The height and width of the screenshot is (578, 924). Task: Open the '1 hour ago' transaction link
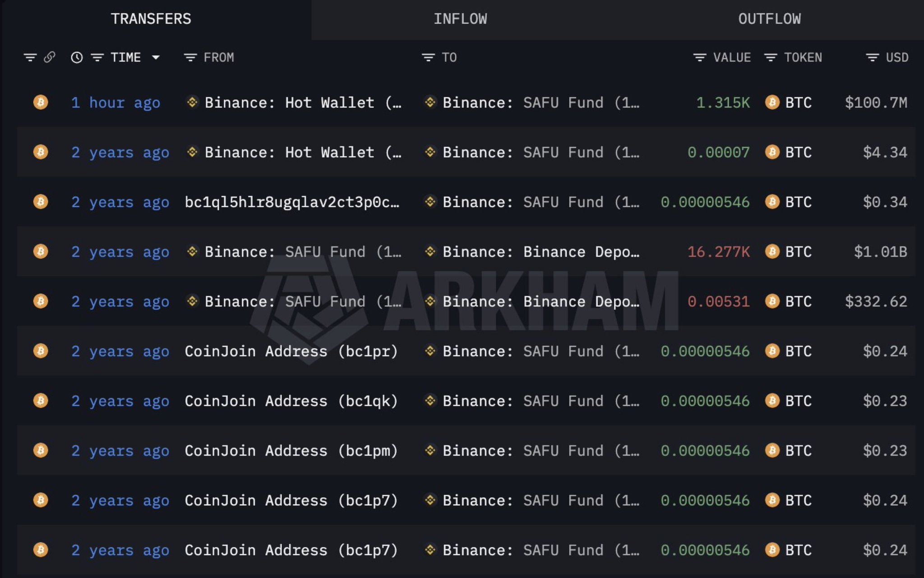point(115,103)
